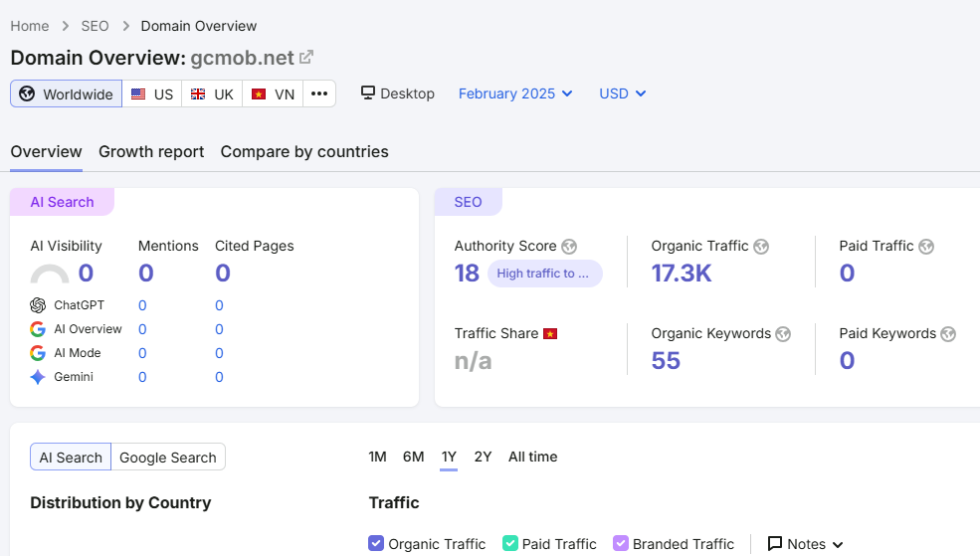Select the VN flag icon
This screenshot has width=980, height=556.
pyautogui.click(x=259, y=94)
